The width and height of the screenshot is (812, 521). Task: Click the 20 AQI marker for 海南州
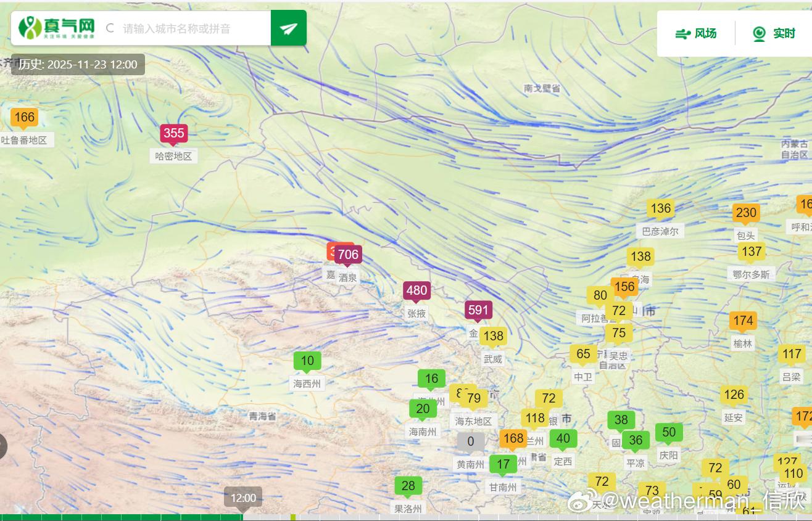(x=423, y=409)
